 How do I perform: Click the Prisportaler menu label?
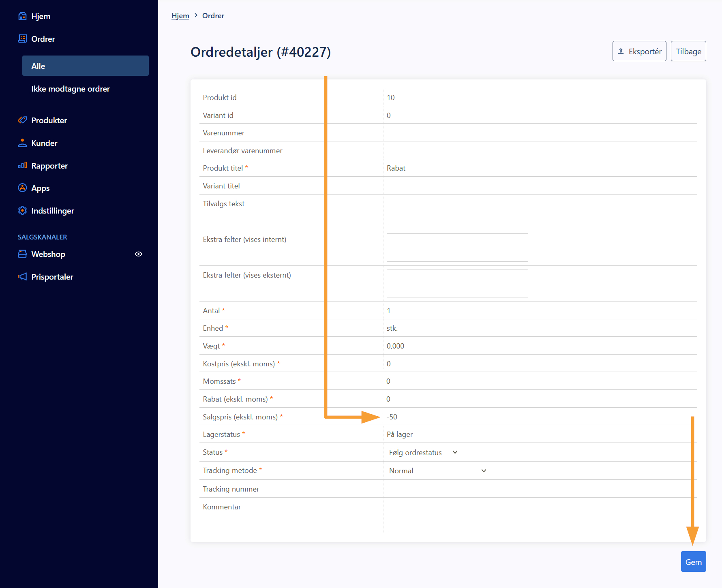coord(52,277)
